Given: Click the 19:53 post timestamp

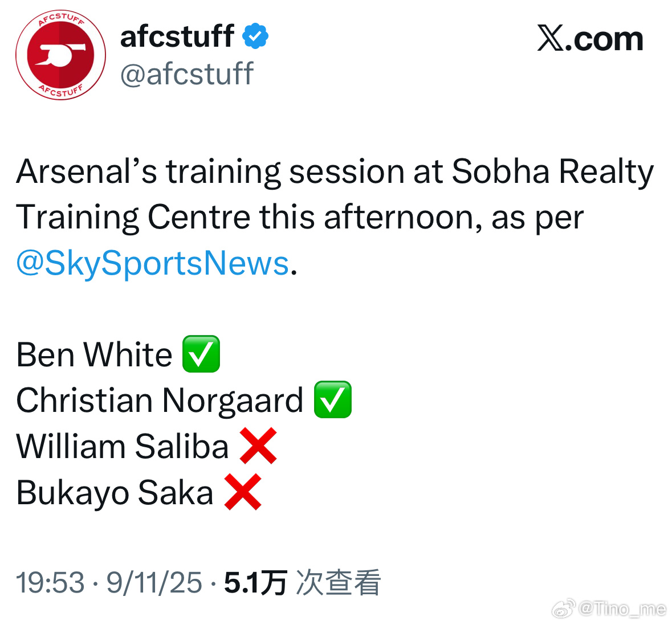Looking at the screenshot, I should point(50,583).
